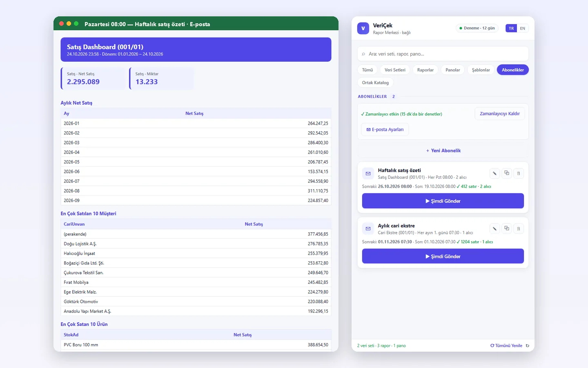Click the 'Net Satış' header in Aylık Net Satış table
Screen dimensions: 588x368
pos(194,114)
